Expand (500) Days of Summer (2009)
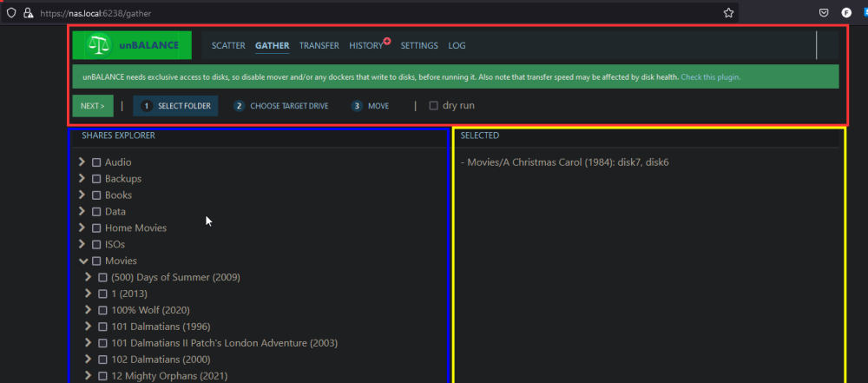Screen dimensions: 868x383 pos(88,276)
